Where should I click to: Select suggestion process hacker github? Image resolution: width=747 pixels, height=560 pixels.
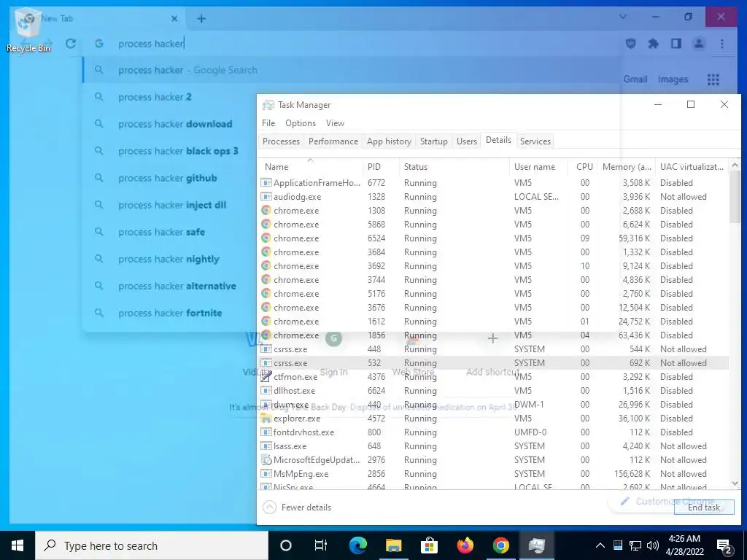168,178
